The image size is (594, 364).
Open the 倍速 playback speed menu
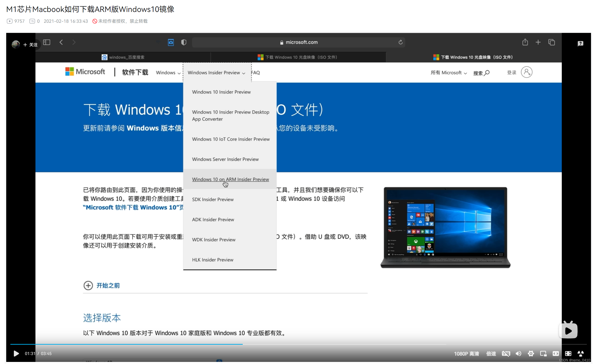[x=491, y=353]
